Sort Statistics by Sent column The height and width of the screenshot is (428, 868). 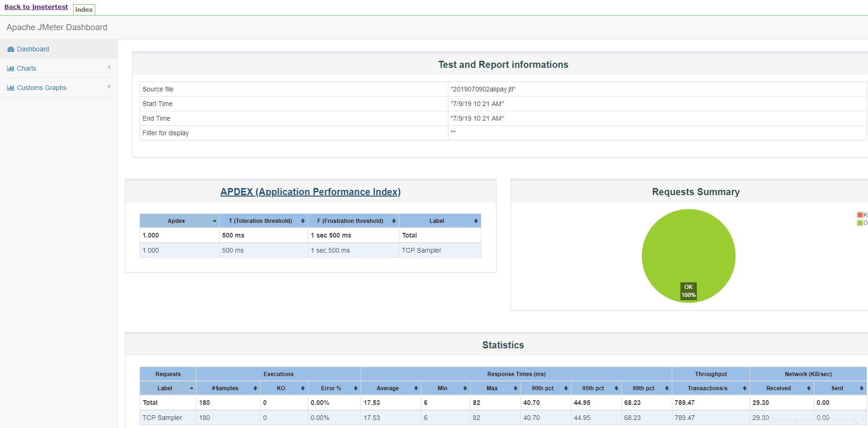click(841, 388)
